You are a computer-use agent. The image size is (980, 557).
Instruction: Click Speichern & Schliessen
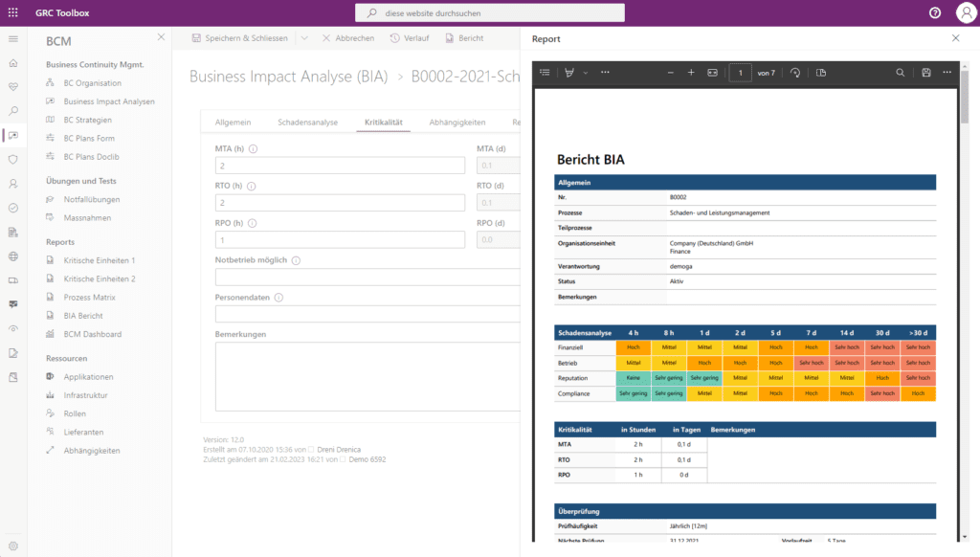pos(240,38)
